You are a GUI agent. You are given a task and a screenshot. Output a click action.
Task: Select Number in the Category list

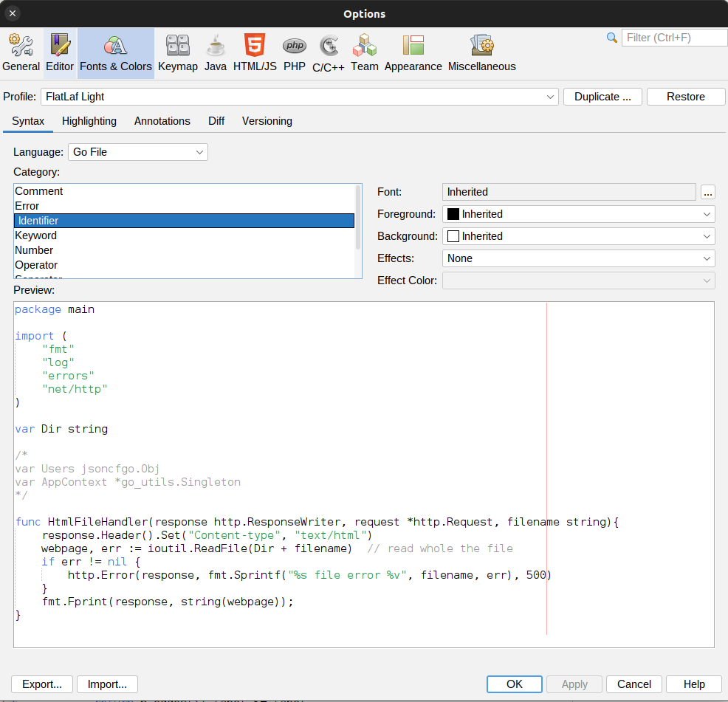click(x=185, y=250)
